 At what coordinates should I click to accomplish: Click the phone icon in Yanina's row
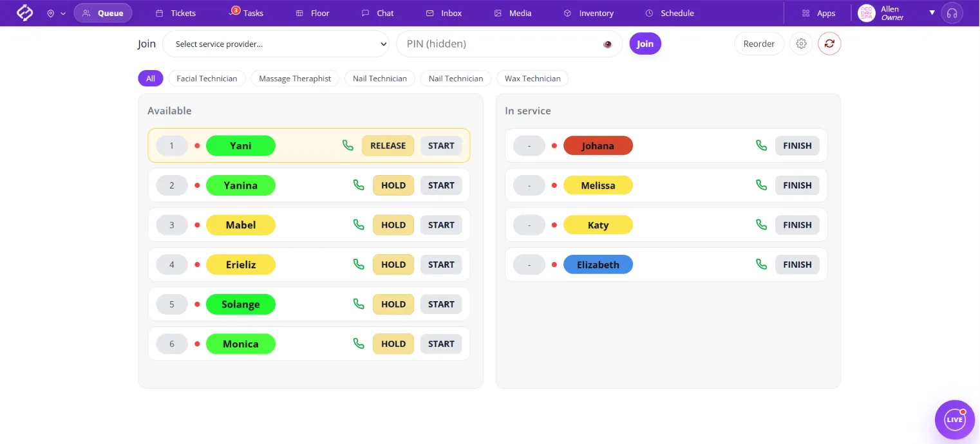[359, 185]
